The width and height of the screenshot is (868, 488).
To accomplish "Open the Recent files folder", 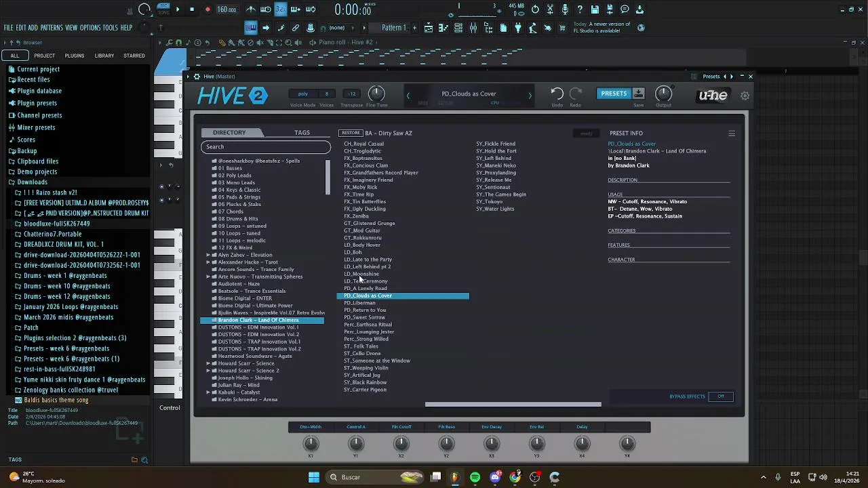I will tap(33, 79).
